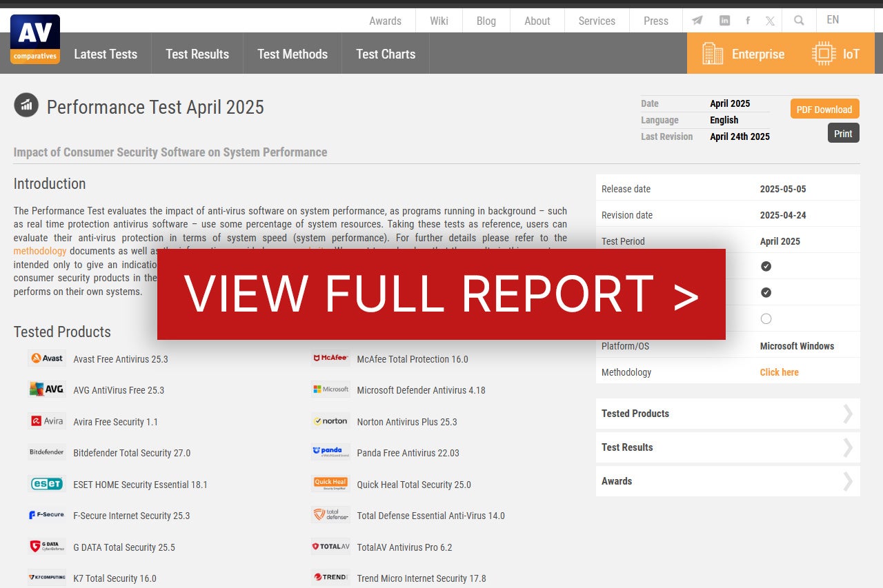Viewport: 883px width, 588px height.
Task: Click the PDF Download button
Action: [824, 110]
